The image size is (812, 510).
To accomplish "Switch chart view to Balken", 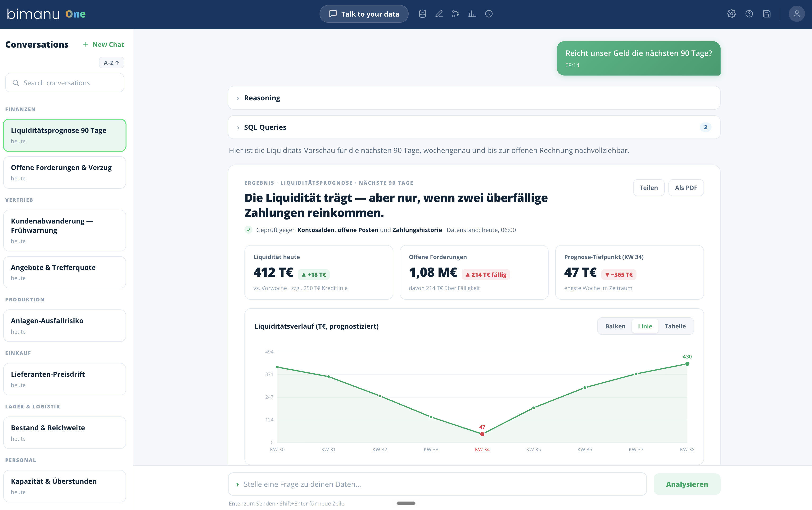I will [x=615, y=326].
